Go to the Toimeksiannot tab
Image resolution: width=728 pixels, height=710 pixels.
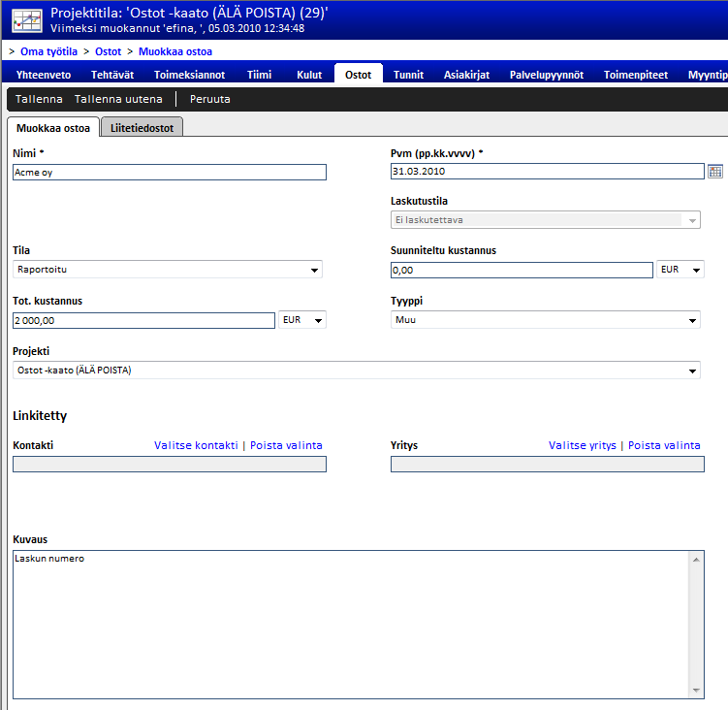(x=189, y=75)
